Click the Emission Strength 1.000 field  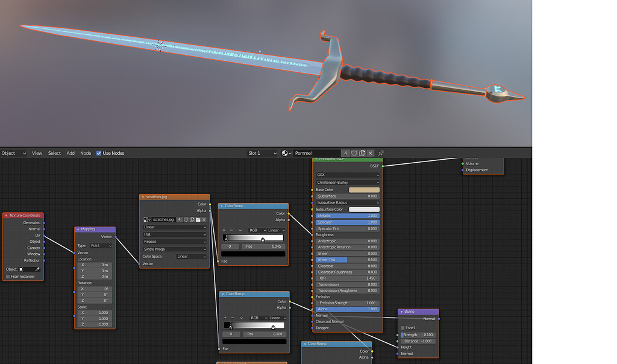[x=348, y=303]
